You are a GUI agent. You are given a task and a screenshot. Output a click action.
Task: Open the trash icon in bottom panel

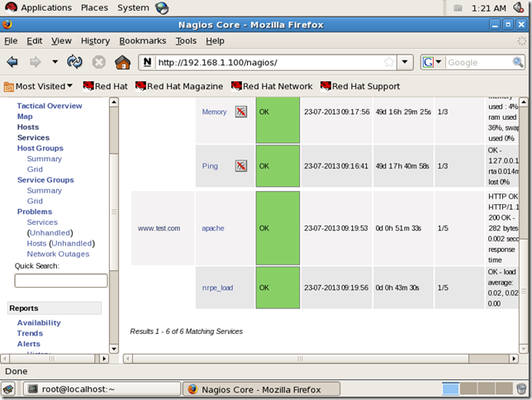[x=521, y=389]
